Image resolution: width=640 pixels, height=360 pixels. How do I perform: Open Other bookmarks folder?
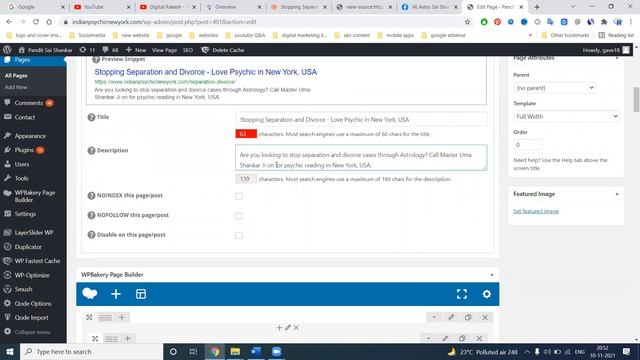click(x=565, y=36)
